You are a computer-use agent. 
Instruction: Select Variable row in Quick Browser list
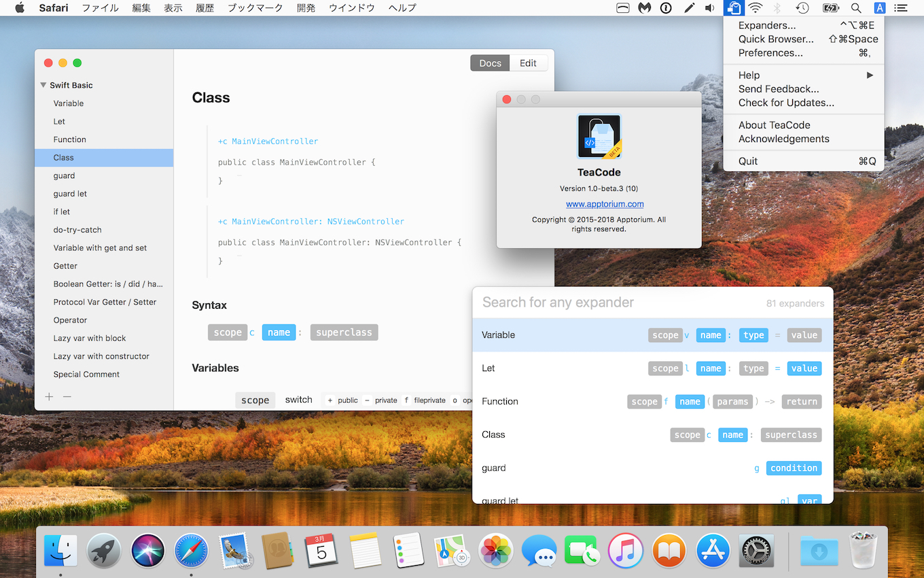click(652, 335)
